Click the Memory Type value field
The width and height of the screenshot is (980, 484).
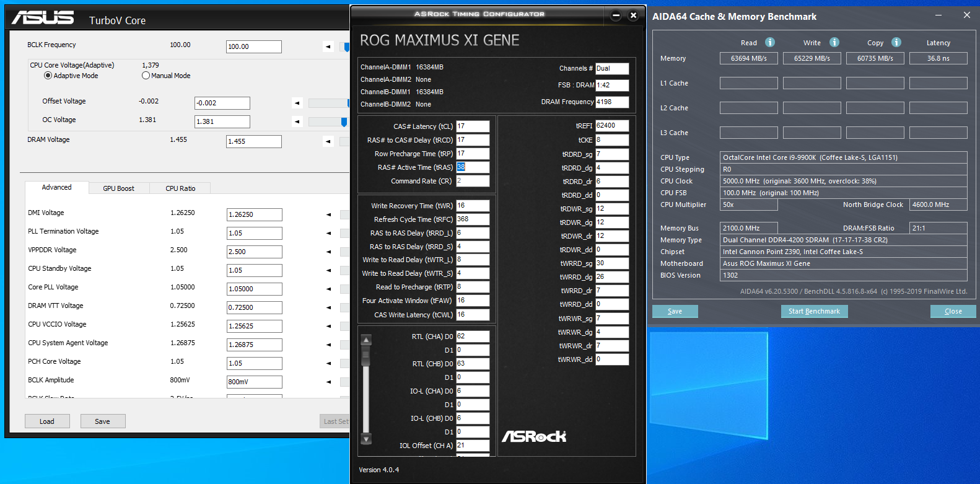(844, 240)
